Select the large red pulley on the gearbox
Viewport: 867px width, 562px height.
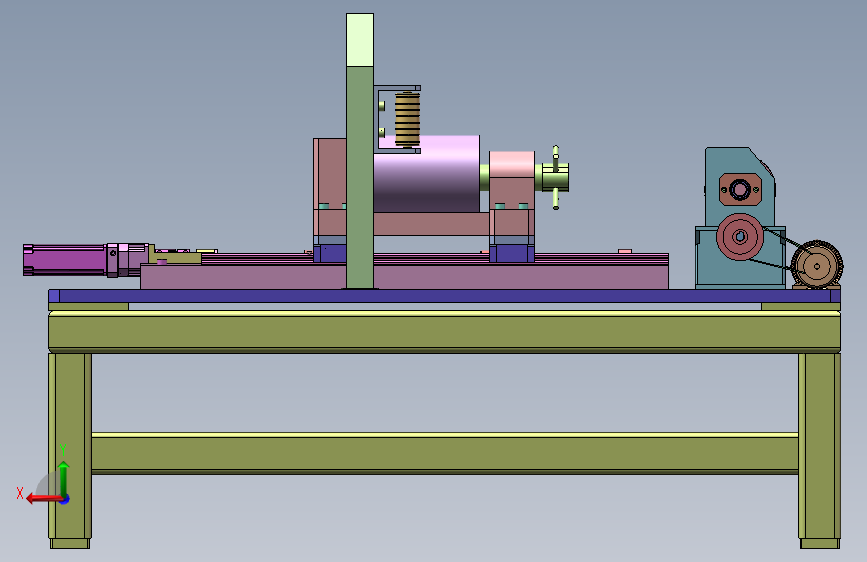point(740,237)
